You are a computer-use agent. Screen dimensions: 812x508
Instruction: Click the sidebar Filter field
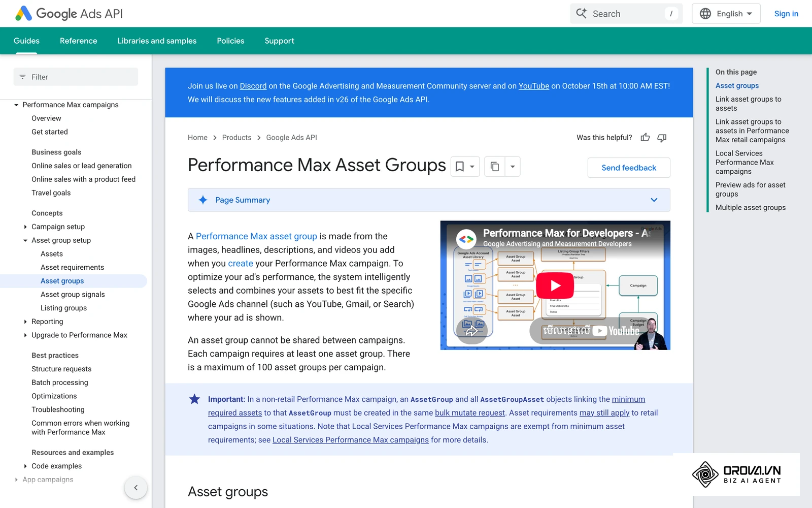[x=76, y=77]
